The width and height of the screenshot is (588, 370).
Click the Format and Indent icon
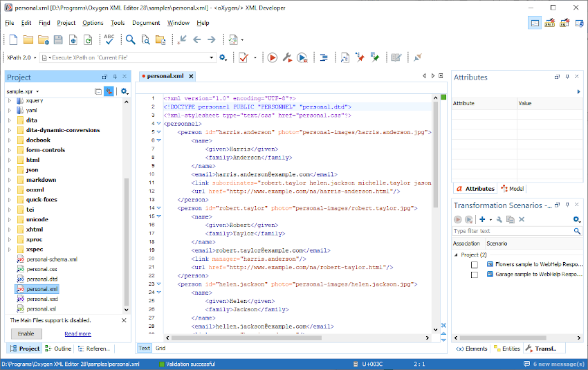323,57
